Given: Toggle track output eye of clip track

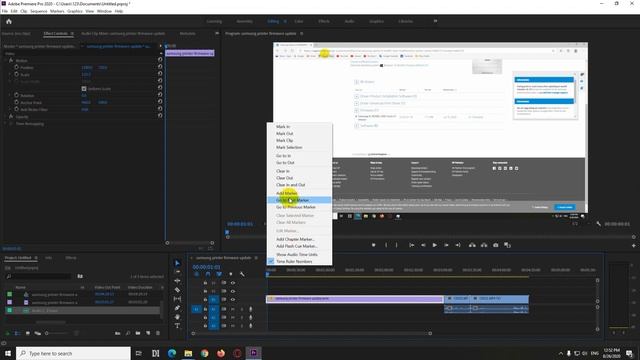Looking at the screenshot, I should [233, 299].
